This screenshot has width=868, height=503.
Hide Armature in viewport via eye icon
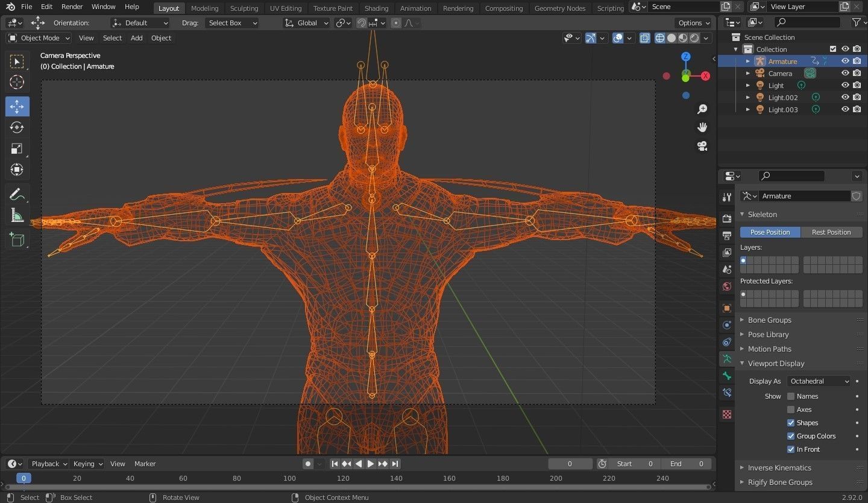tap(845, 61)
